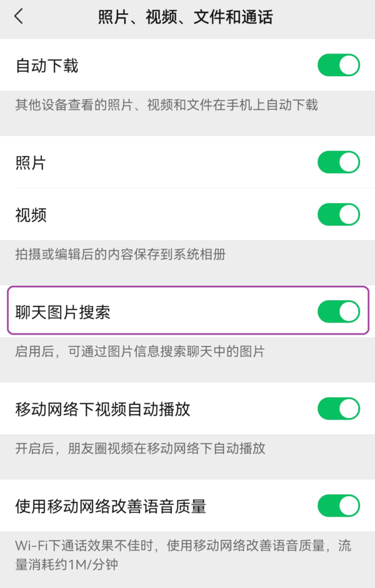This screenshot has width=375, height=588.
Task: Tap the 使用移动网络改善语音质量 label
Action: 111,506
